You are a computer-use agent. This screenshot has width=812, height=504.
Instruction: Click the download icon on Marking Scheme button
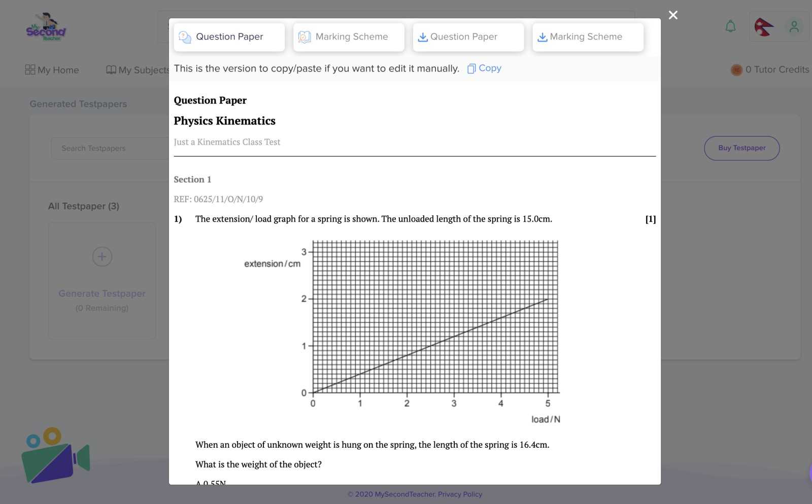[543, 37]
